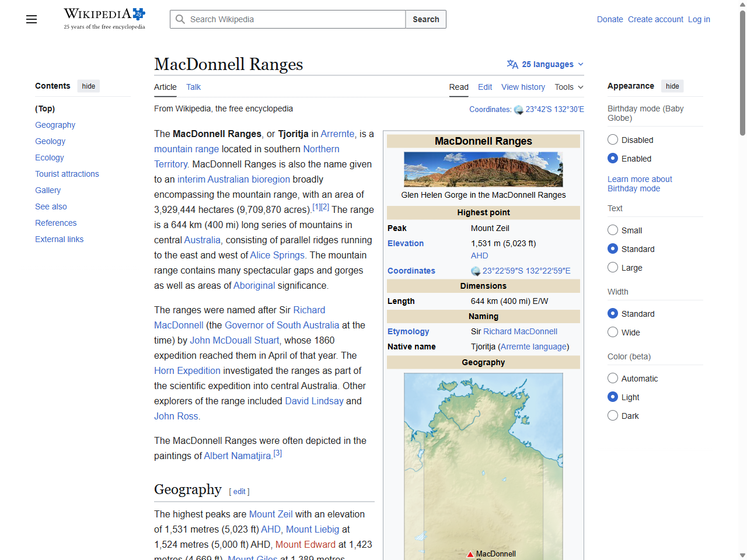Click the search magnifying glass icon
The height and width of the screenshot is (560, 747).
coord(180,19)
